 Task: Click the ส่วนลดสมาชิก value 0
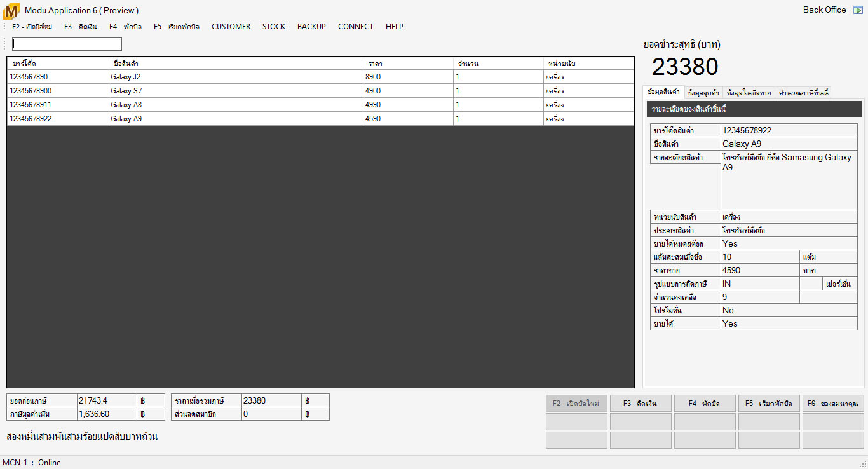coord(271,414)
